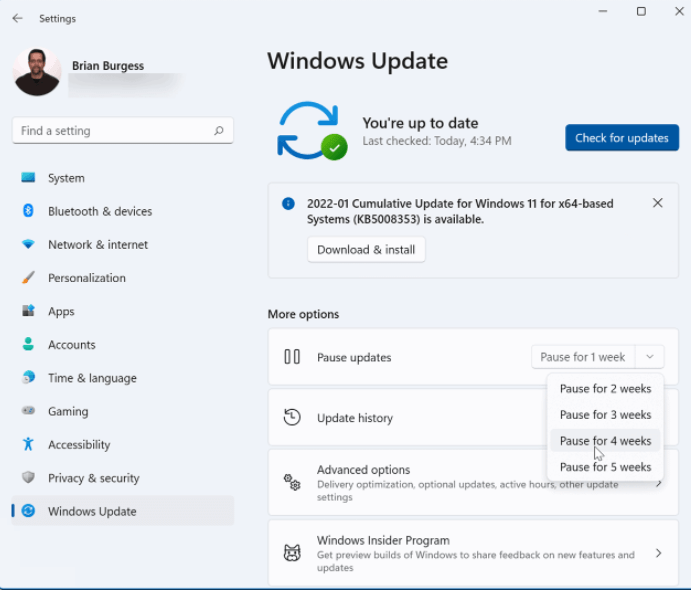Image resolution: width=691 pixels, height=590 pixels.
Task: Click the Accessibility figure icon
Action: pyautogui.click(x=28, y=444)
